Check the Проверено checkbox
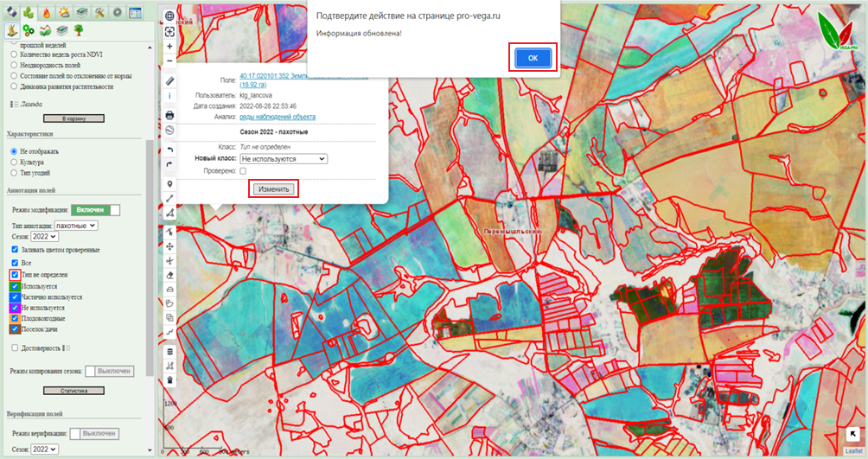 244,171
